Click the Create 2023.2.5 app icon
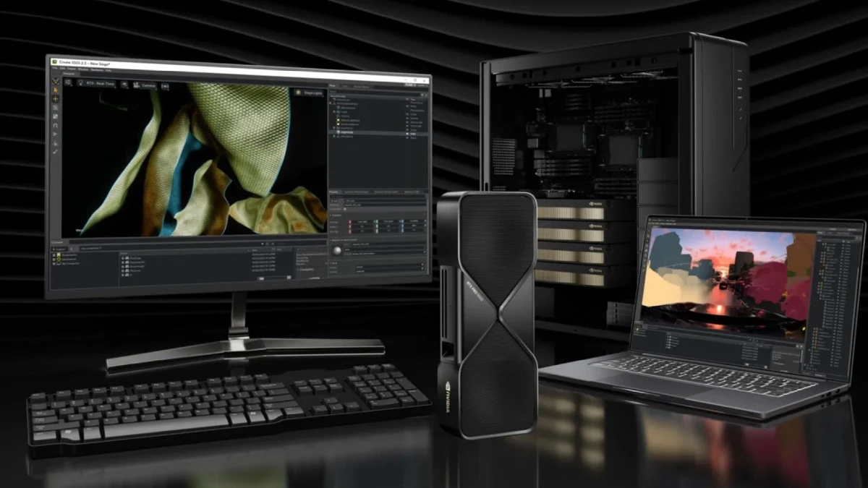The width and height of the screenshot is (868, 488). [x=55, y=61]
